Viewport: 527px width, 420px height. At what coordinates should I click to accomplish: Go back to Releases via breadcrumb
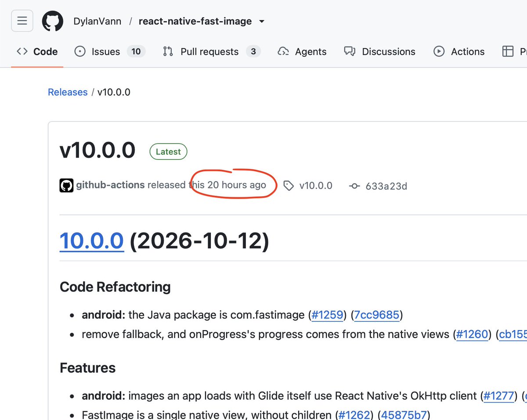coord(68,92)
